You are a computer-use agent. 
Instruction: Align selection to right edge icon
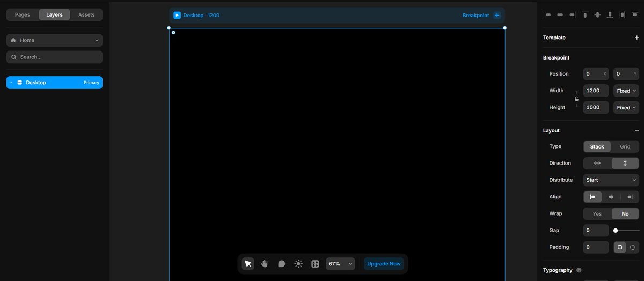coord(573,15)
